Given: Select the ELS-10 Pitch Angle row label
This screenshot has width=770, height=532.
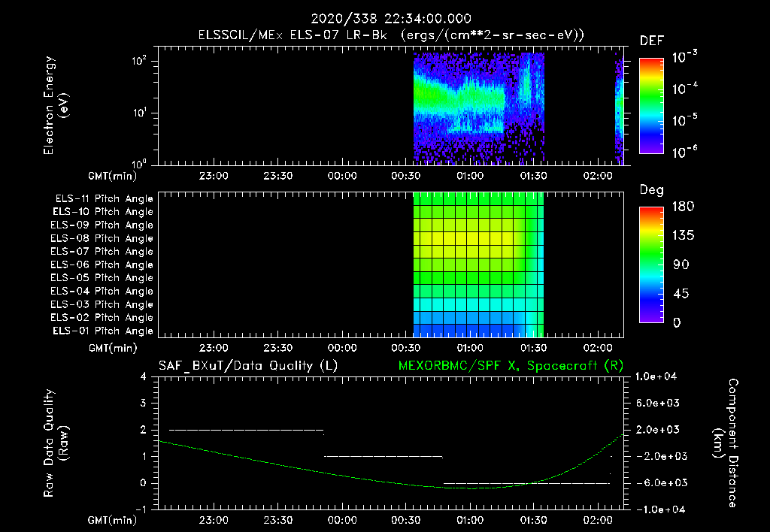Looking at the screenshot, I should coord(103,212).
